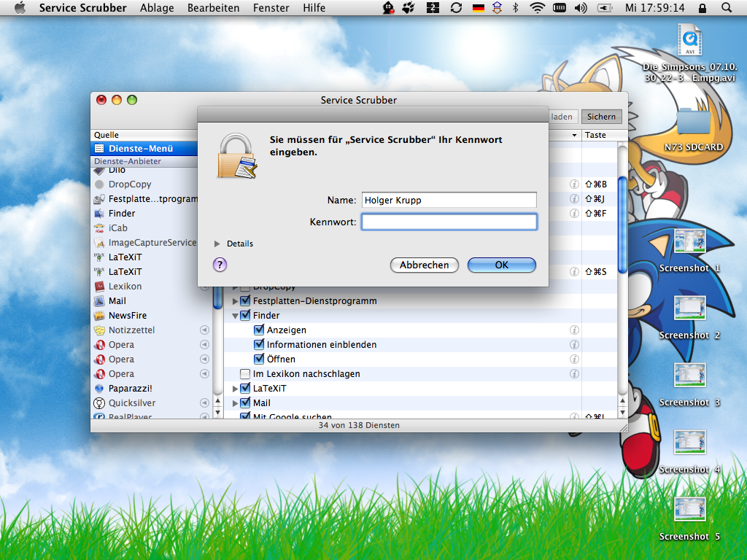Select the NewsFire icon
The image size is (747, 560).
click(x=99, y=316)
